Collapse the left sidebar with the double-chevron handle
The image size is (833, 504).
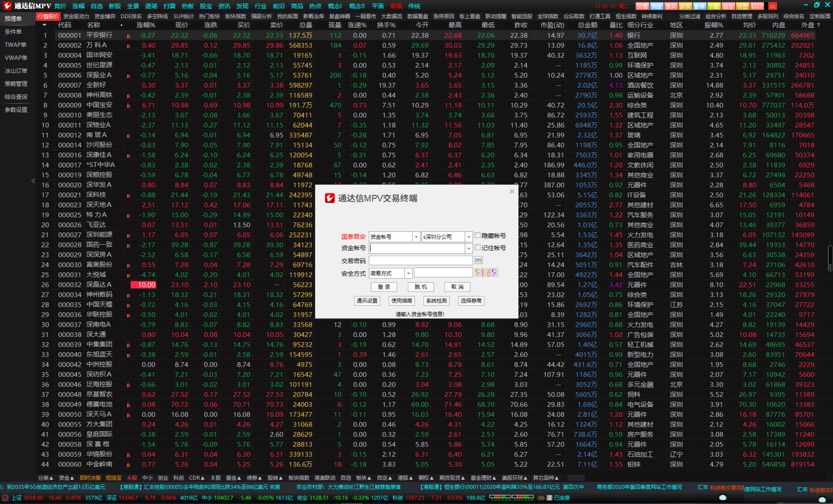click(33, 180)
